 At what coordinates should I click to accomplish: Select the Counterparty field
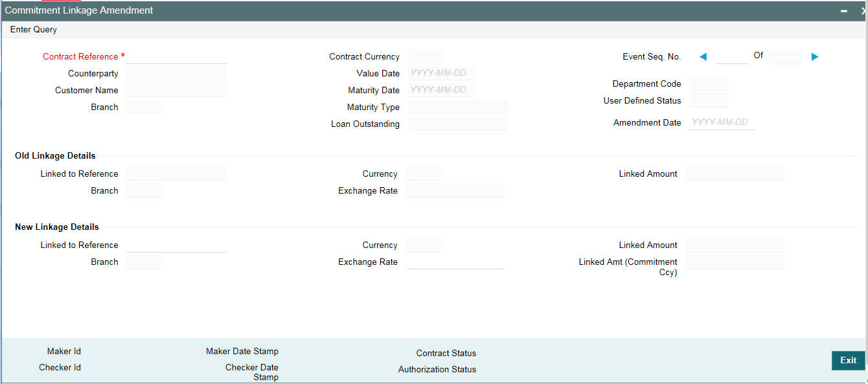pyautogui.click(x=177, y=74)
